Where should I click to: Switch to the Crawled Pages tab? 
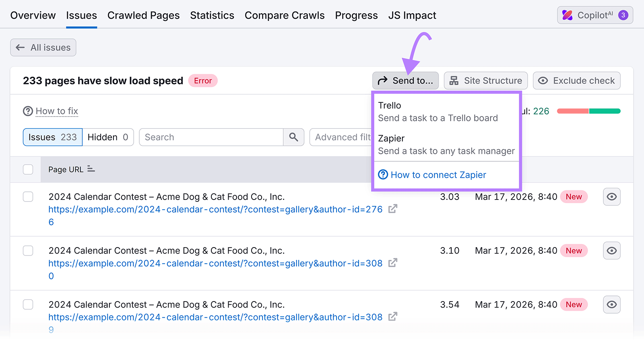[143, 15]
